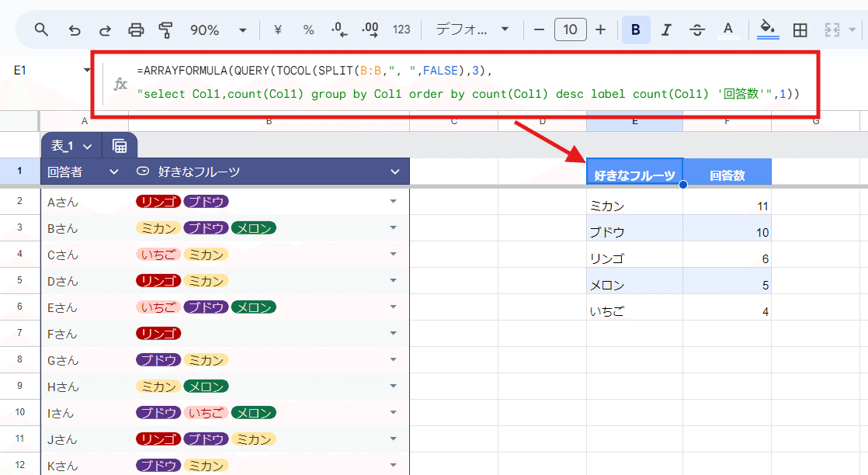Format as currency with yen icon

click(278, 30)
